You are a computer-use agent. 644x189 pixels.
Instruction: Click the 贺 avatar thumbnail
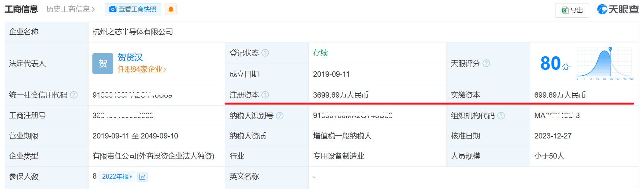(103, 64)
